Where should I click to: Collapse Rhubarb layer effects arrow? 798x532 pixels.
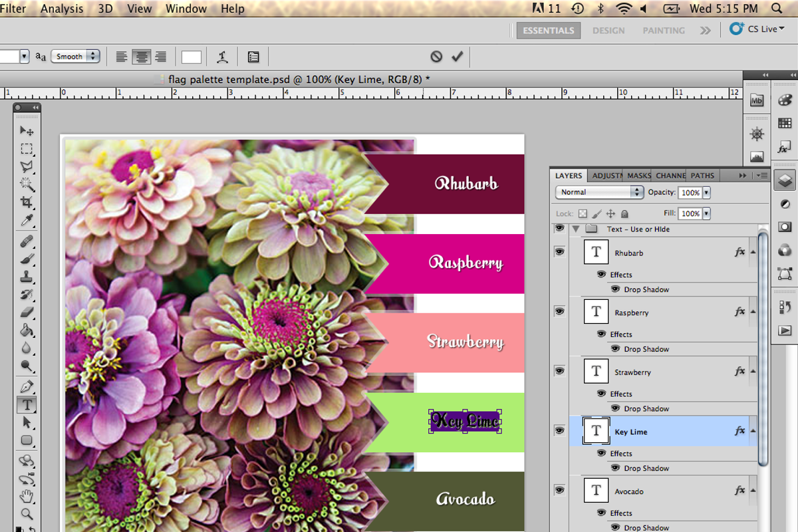tap(753, 253)
